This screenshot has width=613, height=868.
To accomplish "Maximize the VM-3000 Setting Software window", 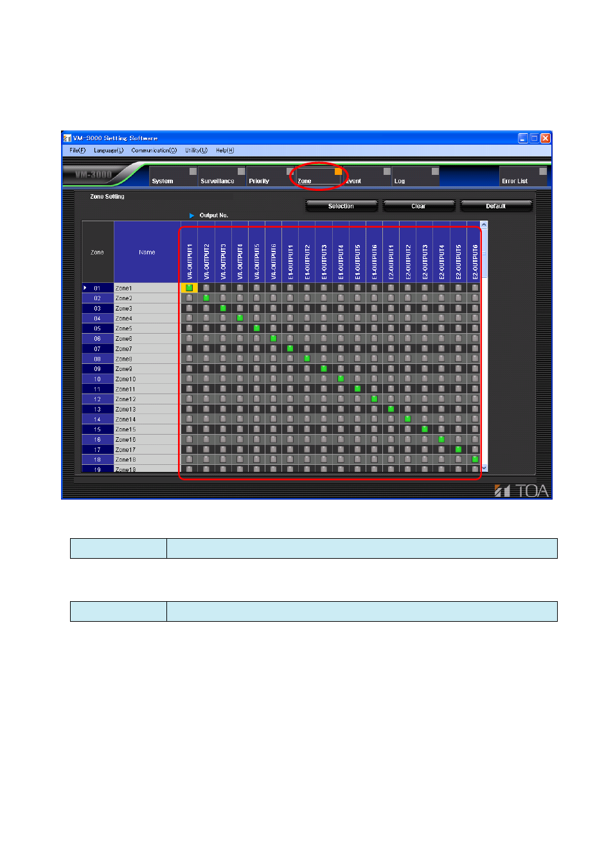I will pyautogui.click(x=534, y=138).
